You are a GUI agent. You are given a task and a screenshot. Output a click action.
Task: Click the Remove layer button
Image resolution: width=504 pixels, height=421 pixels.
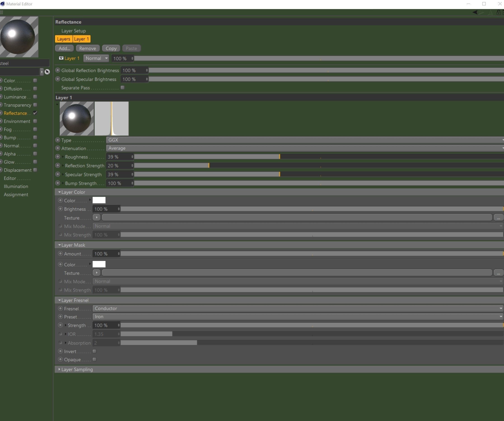tap(87, 48)
